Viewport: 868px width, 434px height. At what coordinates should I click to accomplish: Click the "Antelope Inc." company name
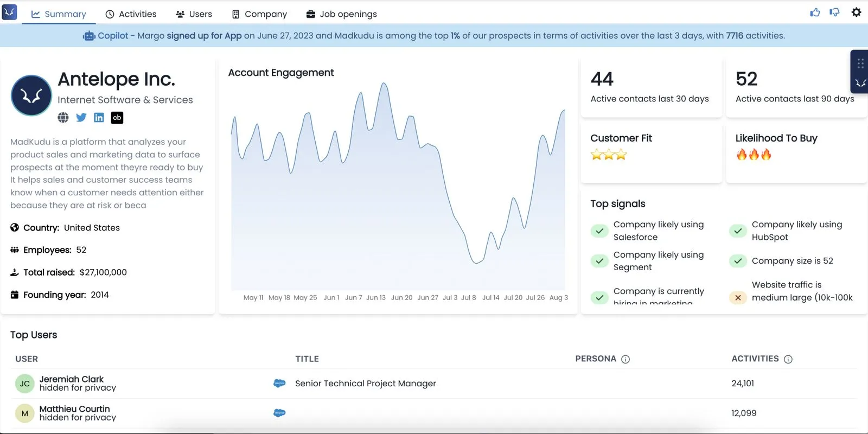click(x=117, y=79)
